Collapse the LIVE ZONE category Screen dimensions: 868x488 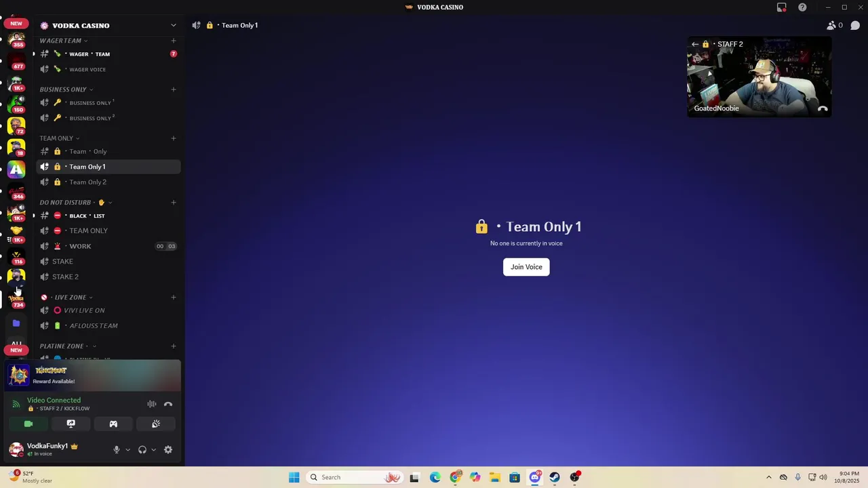point(66,297)
